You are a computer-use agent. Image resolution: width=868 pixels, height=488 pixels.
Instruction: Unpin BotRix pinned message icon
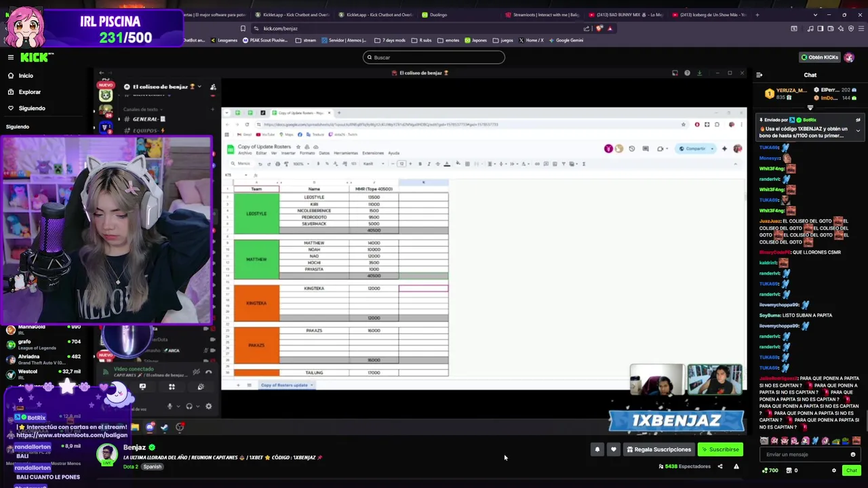tap(858, 120)
